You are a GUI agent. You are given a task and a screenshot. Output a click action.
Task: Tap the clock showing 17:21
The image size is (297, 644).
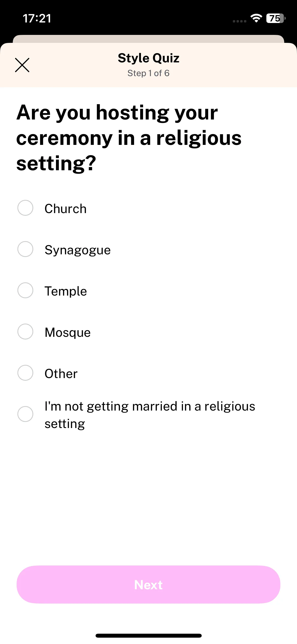pos(37,19)
